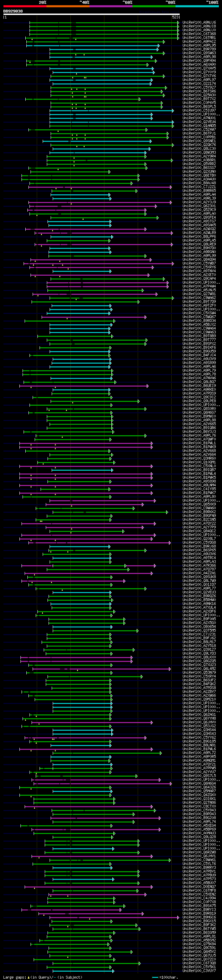Screen dimensions: 222x980
Task: Open hit UniRef100_B6SSG7
Action: tap(199, 168)
